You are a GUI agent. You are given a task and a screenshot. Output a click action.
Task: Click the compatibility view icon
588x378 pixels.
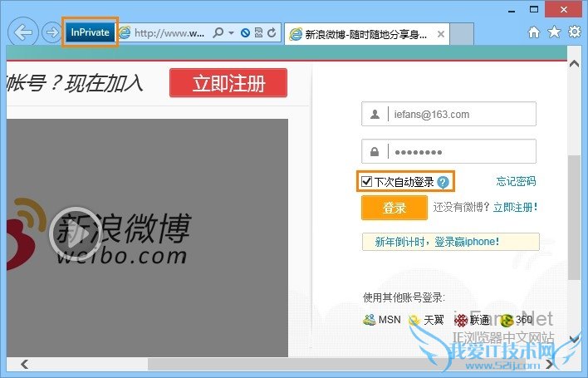click(x=258, y=32)
